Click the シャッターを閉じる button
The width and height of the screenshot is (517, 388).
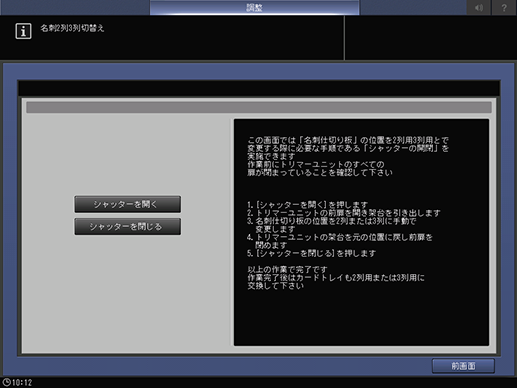(128, 227)
